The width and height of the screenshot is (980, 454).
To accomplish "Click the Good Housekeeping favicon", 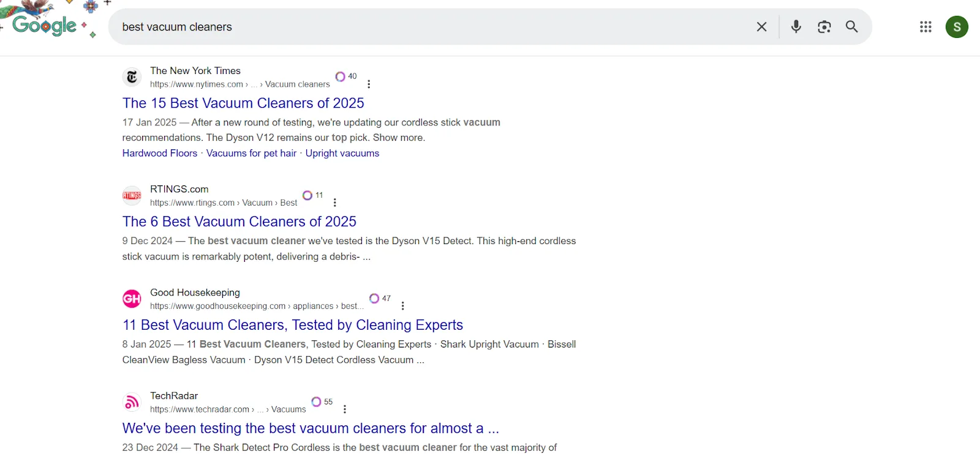I will click(132, 299).
